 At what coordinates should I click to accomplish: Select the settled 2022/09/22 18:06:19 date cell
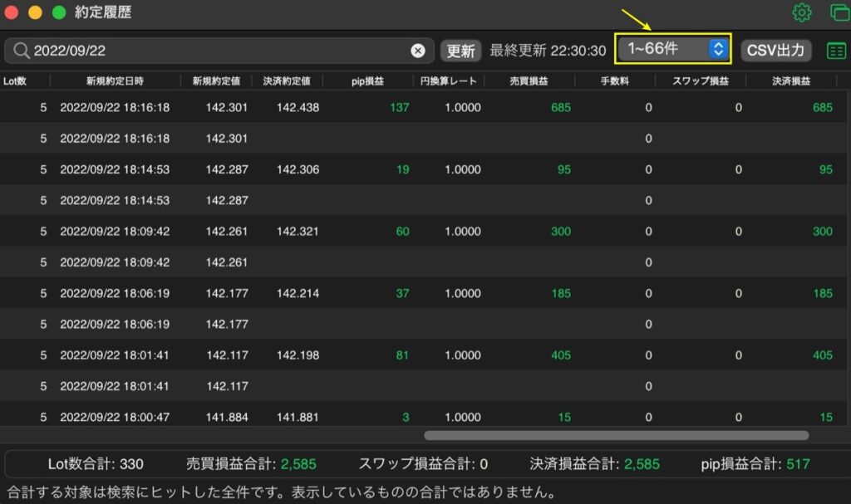(x=115, y=293)
